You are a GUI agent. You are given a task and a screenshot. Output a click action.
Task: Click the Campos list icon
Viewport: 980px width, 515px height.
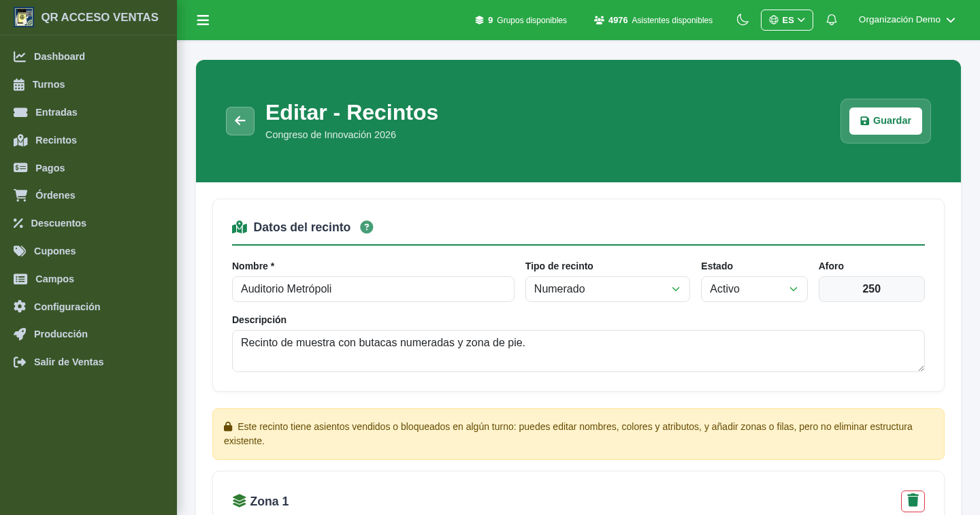pyautogui.click(x=20, y=279)
